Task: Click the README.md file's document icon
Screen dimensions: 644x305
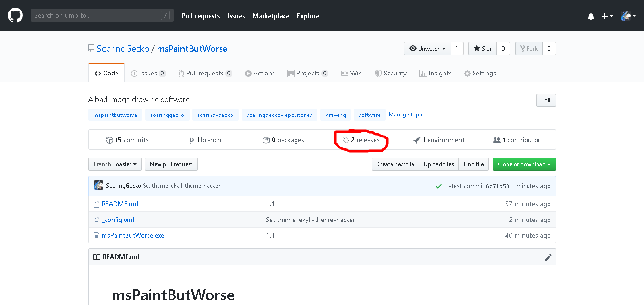Action: point(96,204)
